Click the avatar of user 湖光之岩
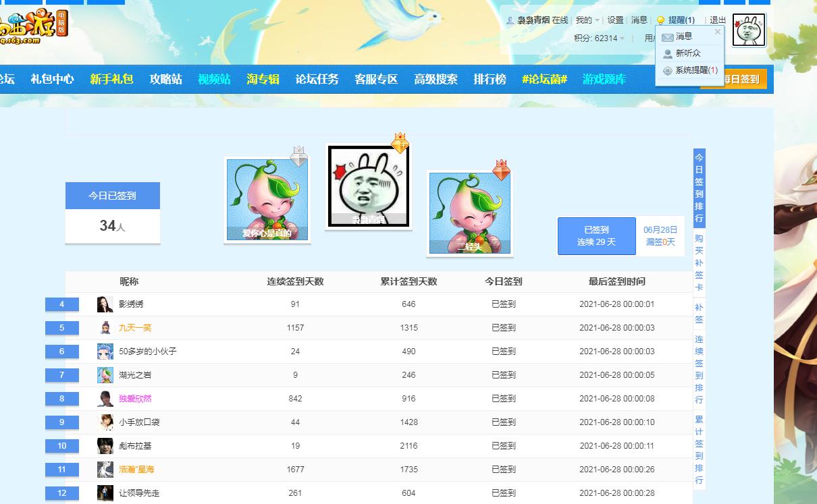Screen dimensions: 817x504 (105, 375)
